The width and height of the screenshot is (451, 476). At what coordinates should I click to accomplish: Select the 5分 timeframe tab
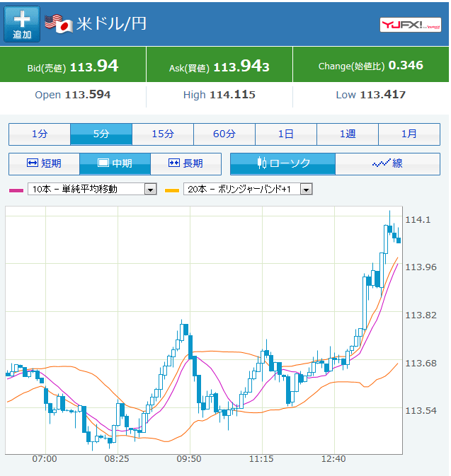(101, 134)
